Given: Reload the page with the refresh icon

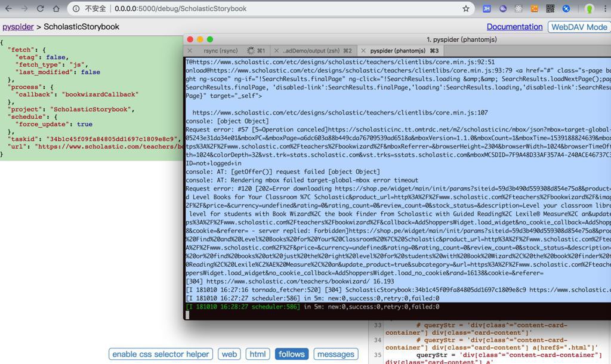Looking at the screenshot, I should click(40, 8).
